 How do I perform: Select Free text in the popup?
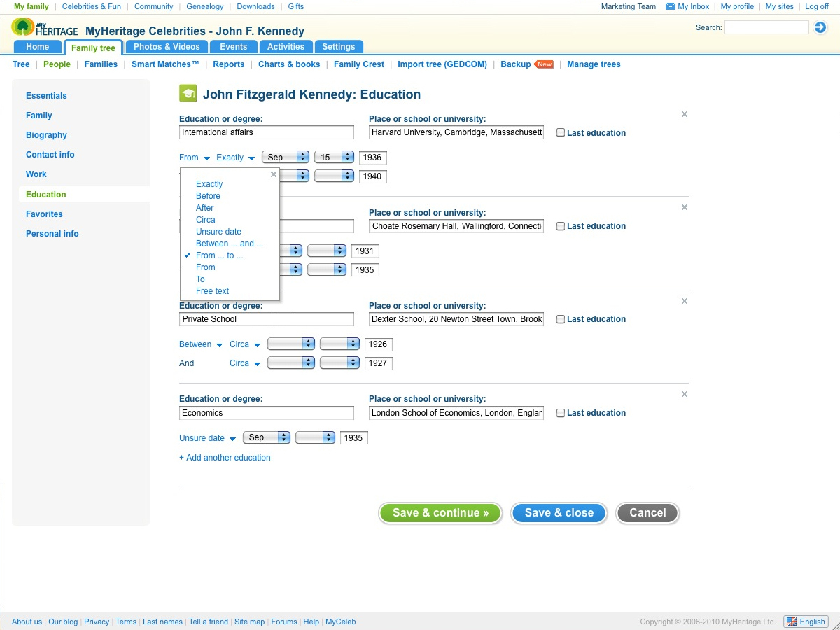213,291
